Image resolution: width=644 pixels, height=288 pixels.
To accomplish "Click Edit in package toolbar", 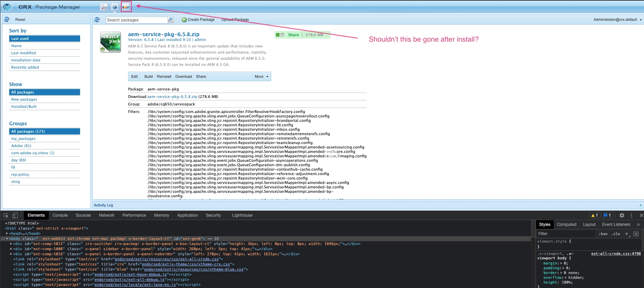I will [x=134, y=76].
